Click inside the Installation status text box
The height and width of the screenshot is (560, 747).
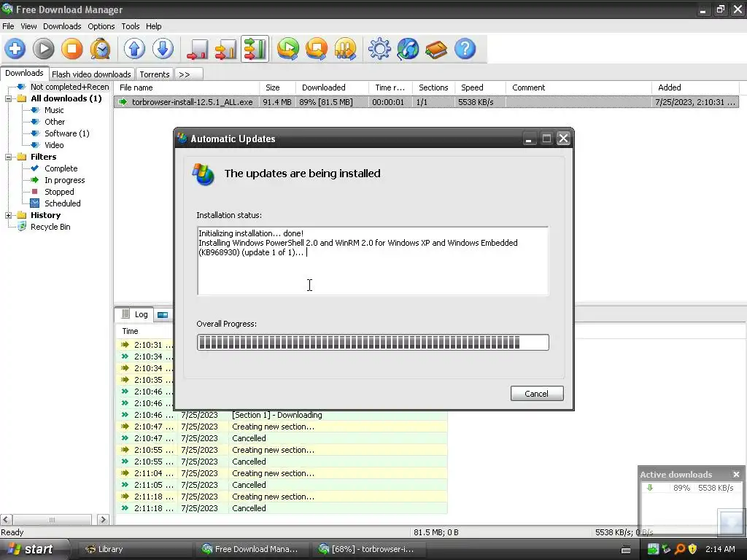coord(373,261)
